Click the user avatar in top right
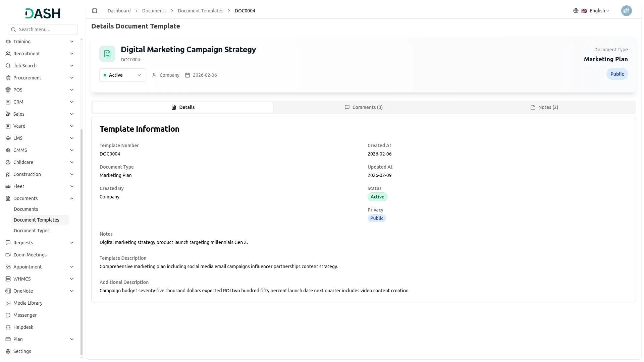This screenshot has width=644, height=362. point(627,10)
